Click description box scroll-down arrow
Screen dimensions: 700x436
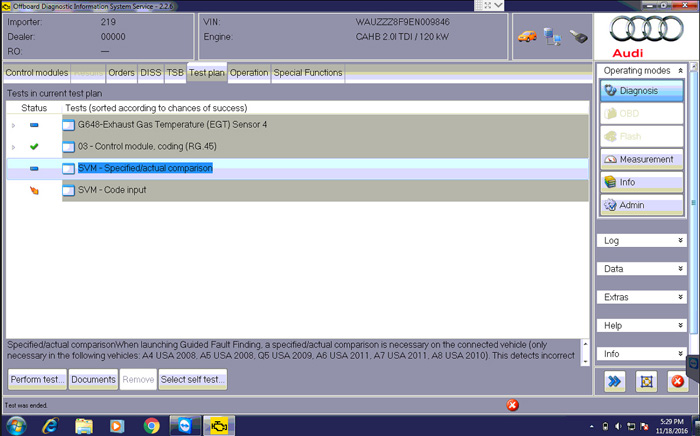tap(585, 361)
